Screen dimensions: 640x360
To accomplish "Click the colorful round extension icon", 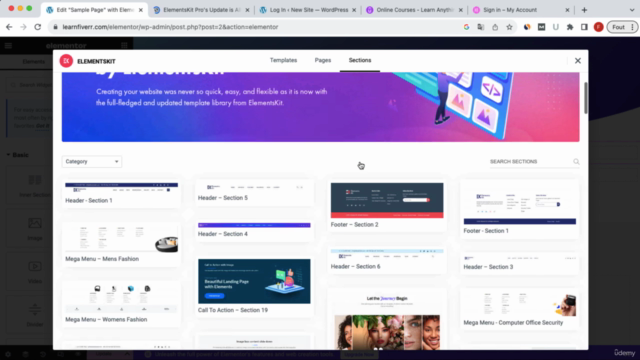I will (527, 27).
